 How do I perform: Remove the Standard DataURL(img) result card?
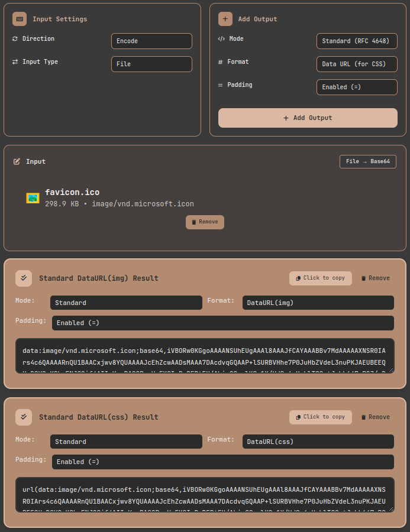point(375,278)
